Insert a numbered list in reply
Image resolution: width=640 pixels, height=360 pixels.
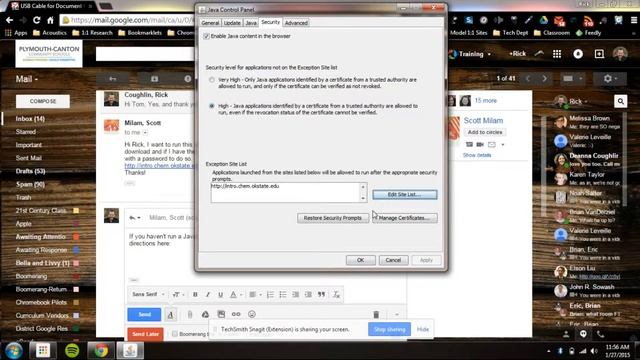pyautogui.click(x=270, y=294)
